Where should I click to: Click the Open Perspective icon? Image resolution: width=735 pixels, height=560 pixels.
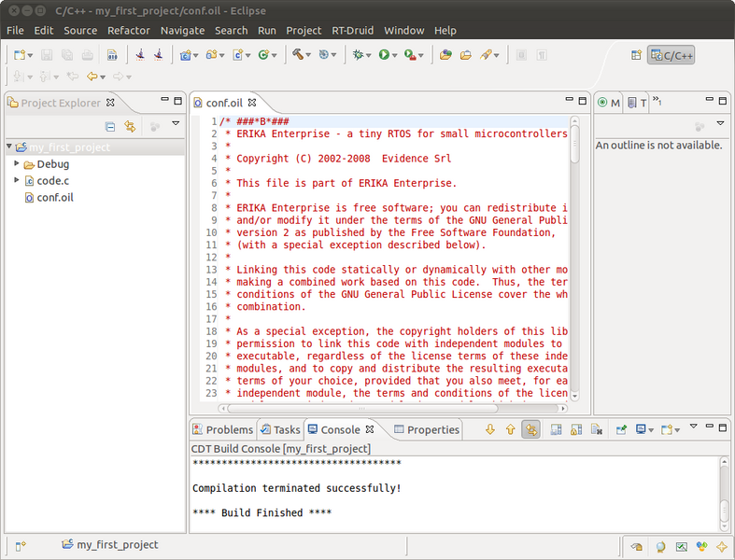636,55
